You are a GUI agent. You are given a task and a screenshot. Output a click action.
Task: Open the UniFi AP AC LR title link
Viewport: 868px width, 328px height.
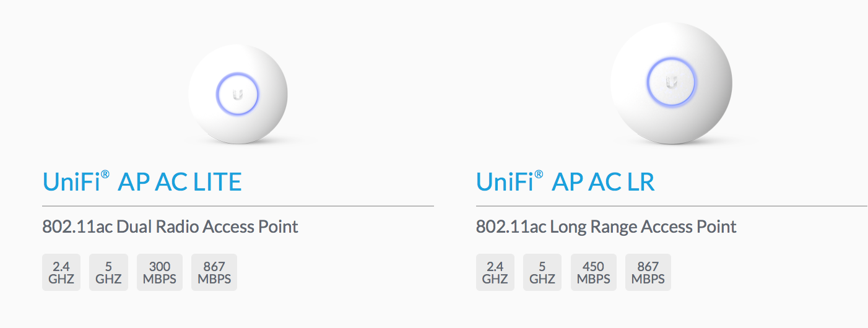coord(565,182)
